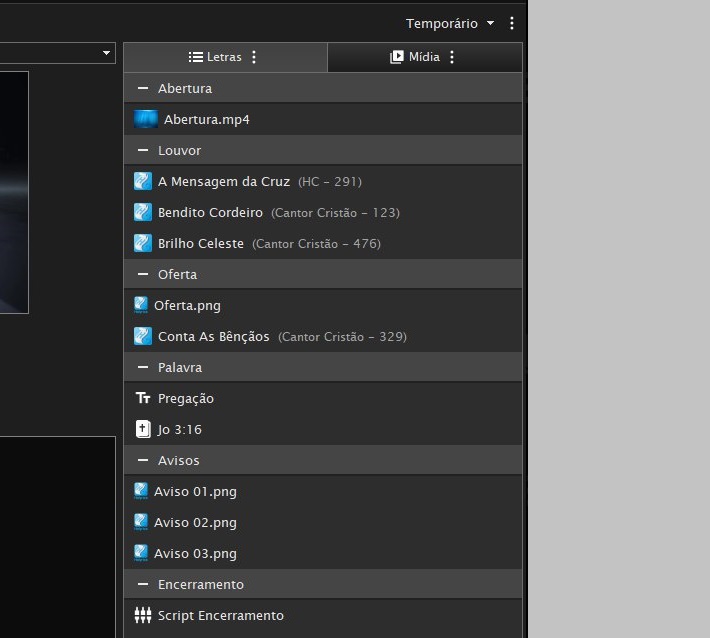Select the Aviso 02.png item

[195, 522]
